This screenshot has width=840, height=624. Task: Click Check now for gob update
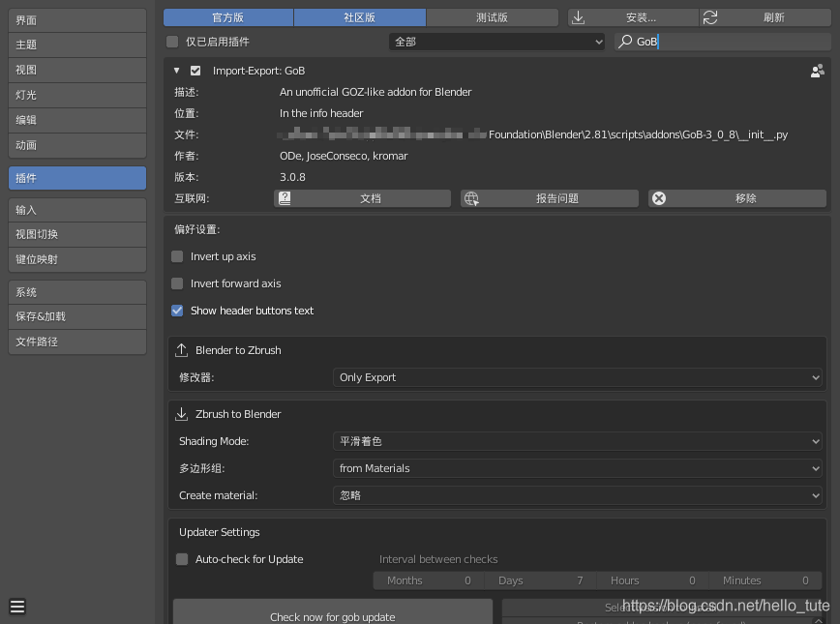coord(333,612)
